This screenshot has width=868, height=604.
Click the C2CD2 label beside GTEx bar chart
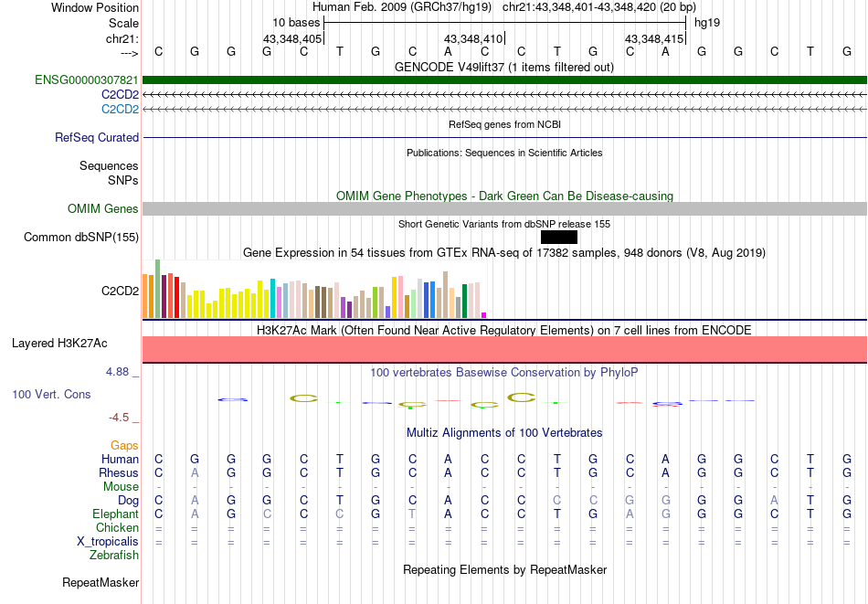120,291
